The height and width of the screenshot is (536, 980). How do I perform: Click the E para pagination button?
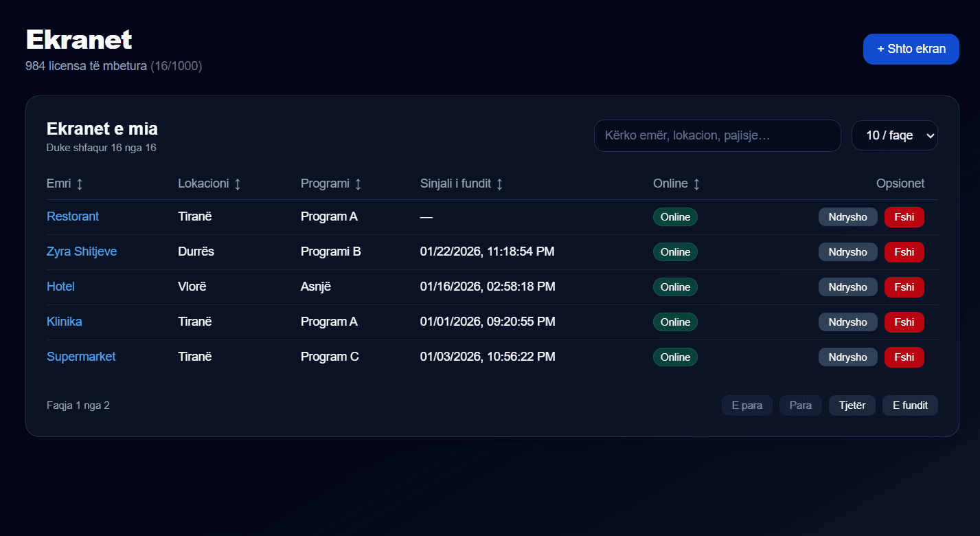coord(747,405)
